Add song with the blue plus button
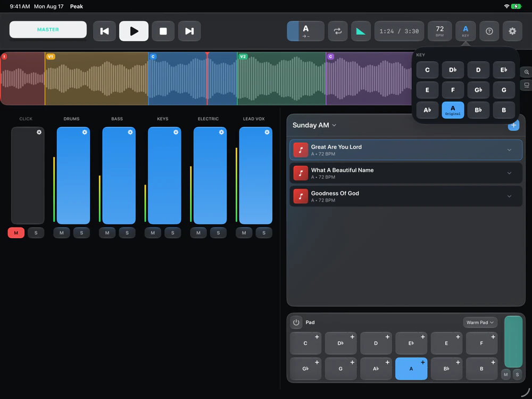The width and height of the screenshot is (532, 399). [x=513, y=125]
